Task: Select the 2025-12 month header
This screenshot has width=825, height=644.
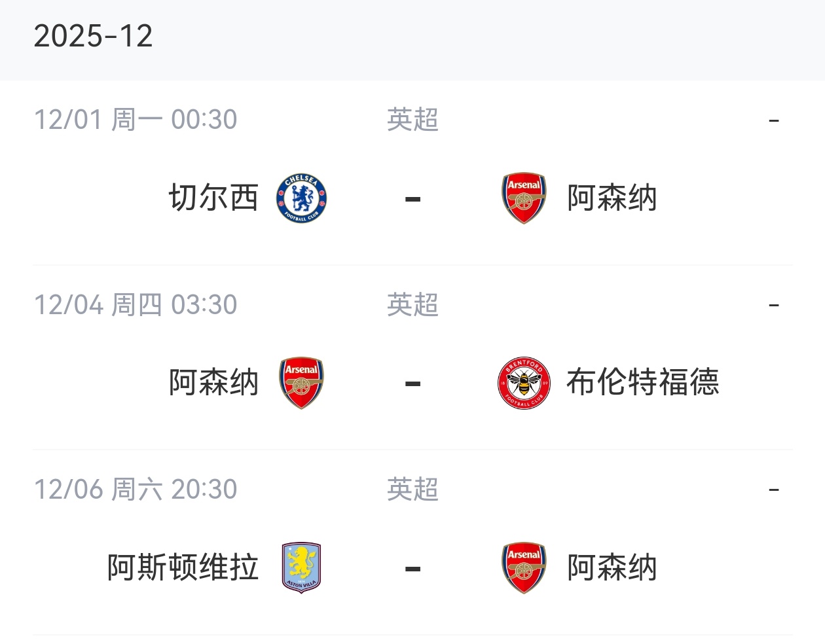Action: (x=93, y=36)
